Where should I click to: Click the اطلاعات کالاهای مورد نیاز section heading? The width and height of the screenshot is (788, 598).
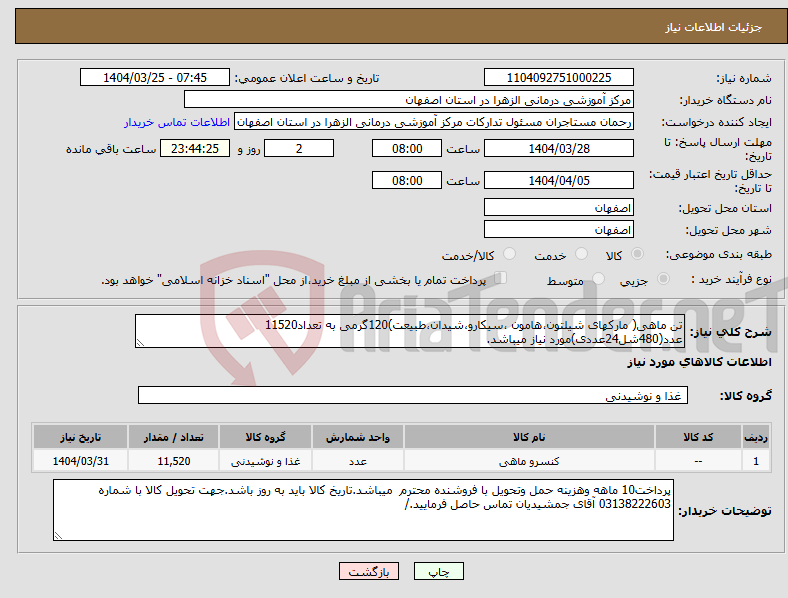699,362
